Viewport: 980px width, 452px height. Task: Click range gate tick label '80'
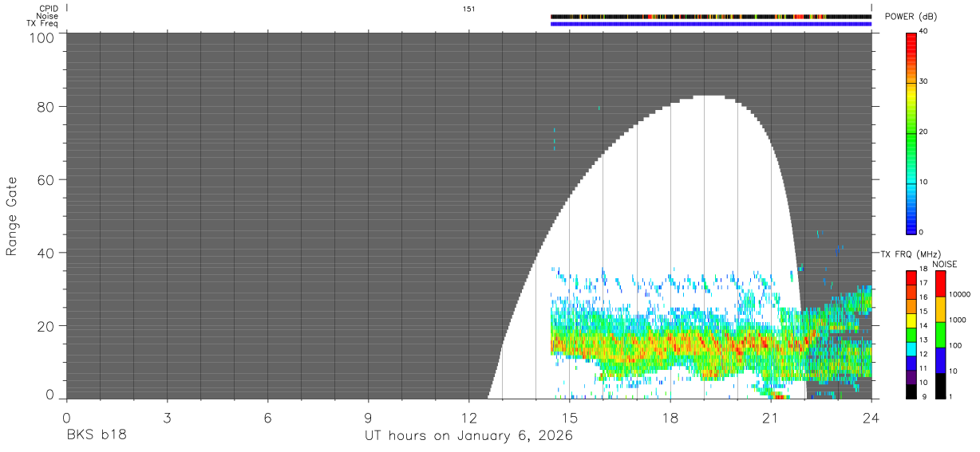click(45, 107)
